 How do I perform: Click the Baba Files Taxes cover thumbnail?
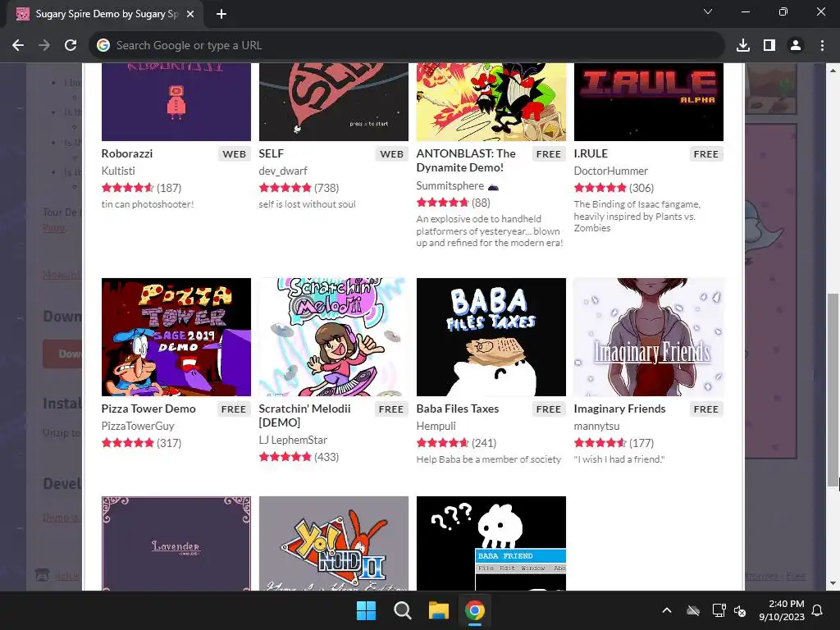(491, 337)
